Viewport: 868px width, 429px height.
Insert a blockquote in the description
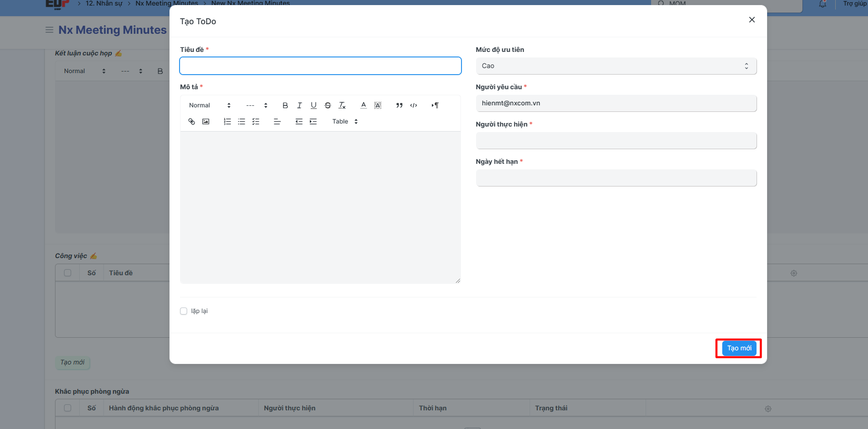click(x=399, y=105)
